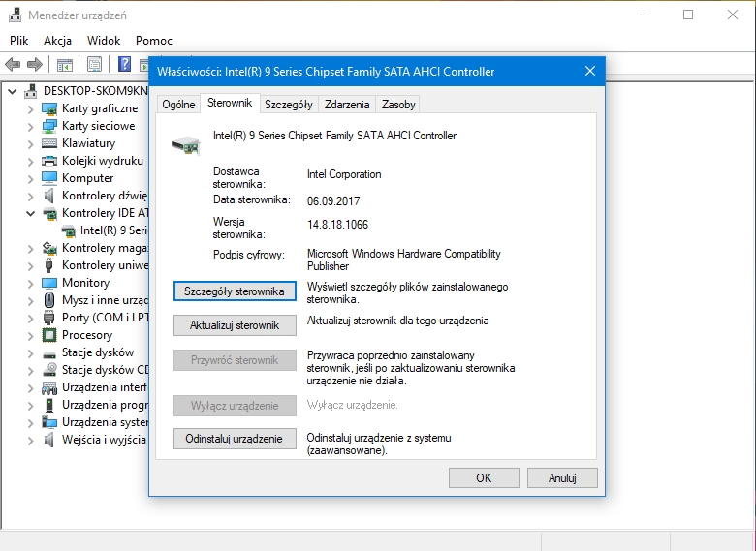
Task: Click the Szczegóły sterownika button
Action: click(x=235, y=291)
